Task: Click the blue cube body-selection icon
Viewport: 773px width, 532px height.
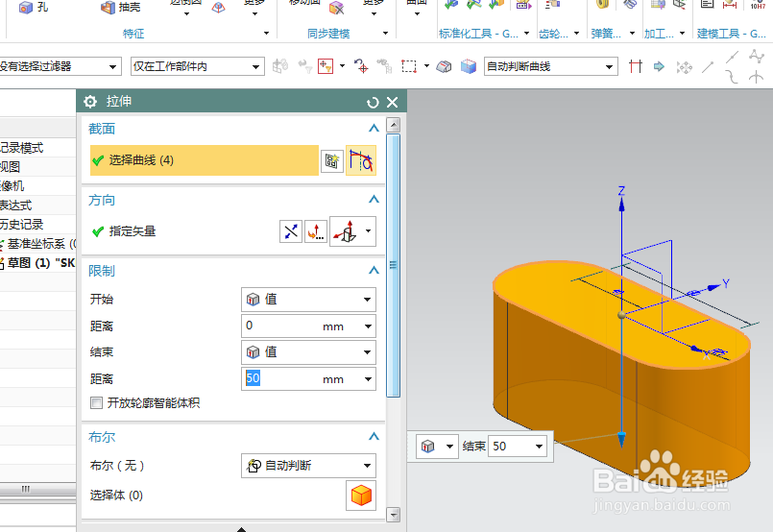Action: (469, 66)
